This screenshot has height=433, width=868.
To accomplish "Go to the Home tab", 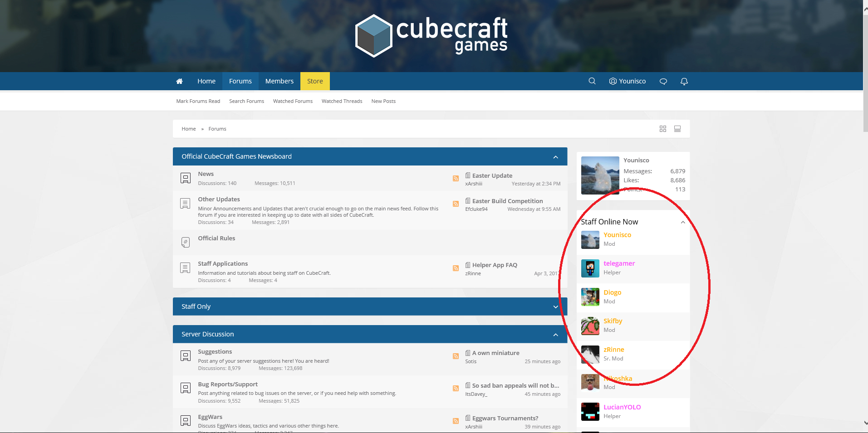I will [206, 81].
